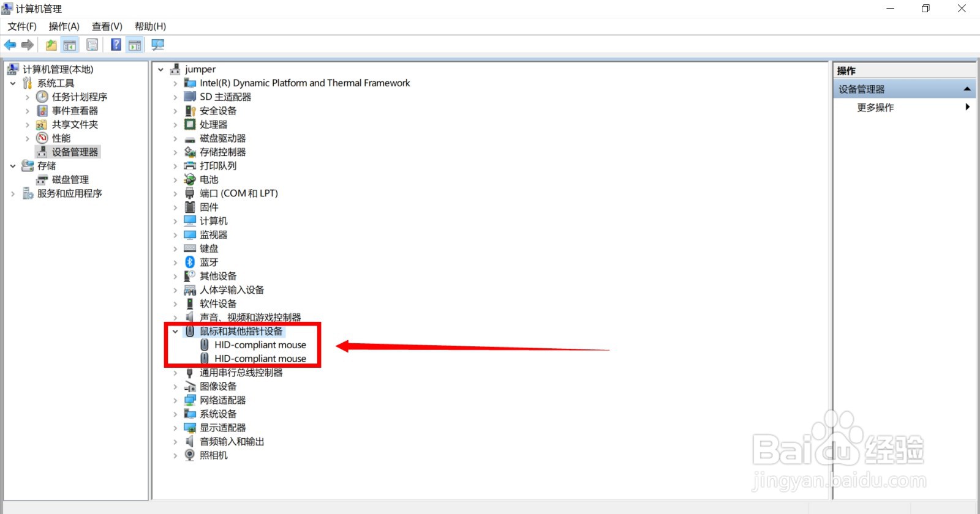980x514 pixels.
Task: Select the disk drives (磁盘驱动器) entry
Action: [x=223, y=138]
